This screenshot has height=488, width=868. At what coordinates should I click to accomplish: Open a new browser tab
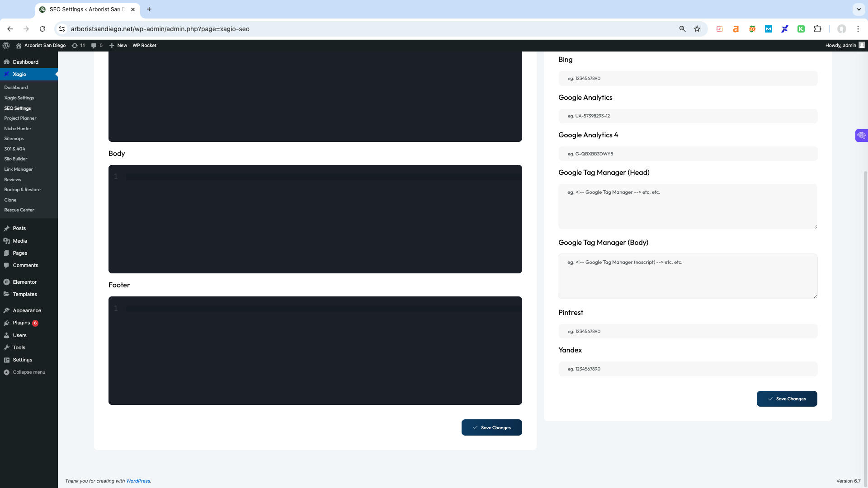[x=149, y=9]
